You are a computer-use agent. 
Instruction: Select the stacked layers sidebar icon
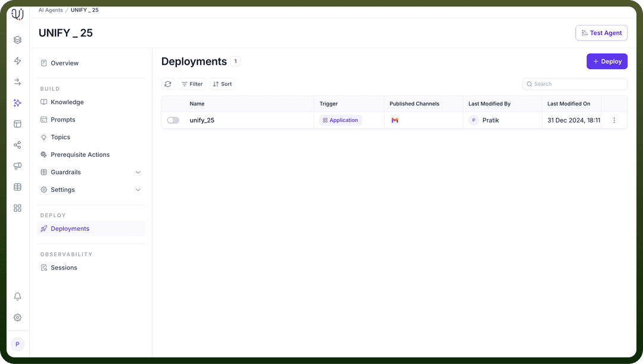(17, 40)
